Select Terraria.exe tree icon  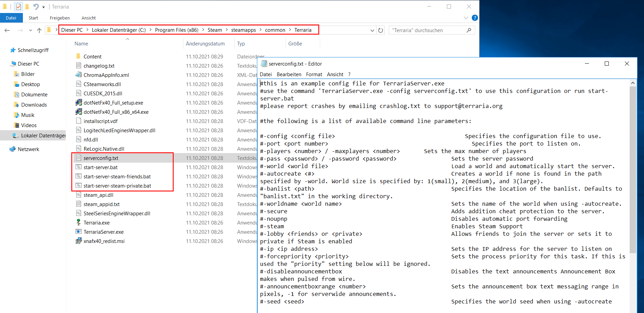[79, 222]
